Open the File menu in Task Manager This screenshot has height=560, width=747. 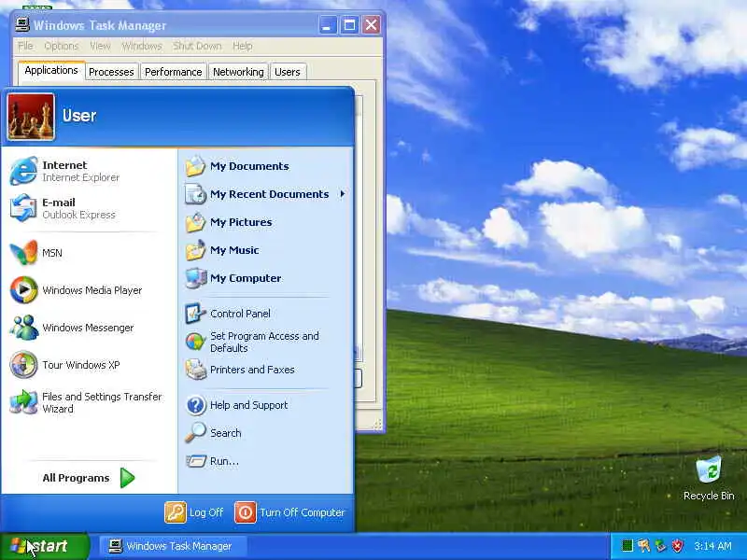(25, 46)
